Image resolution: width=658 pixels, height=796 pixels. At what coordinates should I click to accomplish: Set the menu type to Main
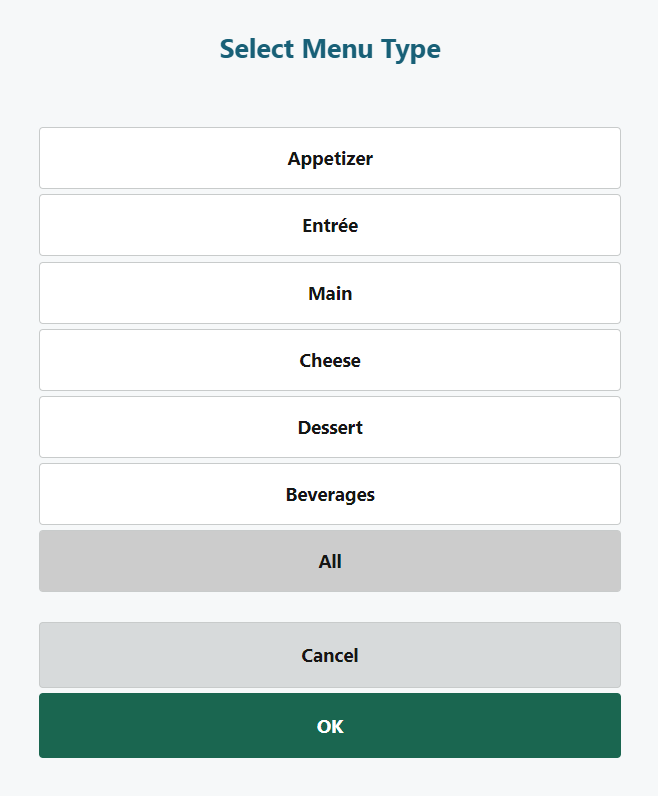[x=330, y=293]
